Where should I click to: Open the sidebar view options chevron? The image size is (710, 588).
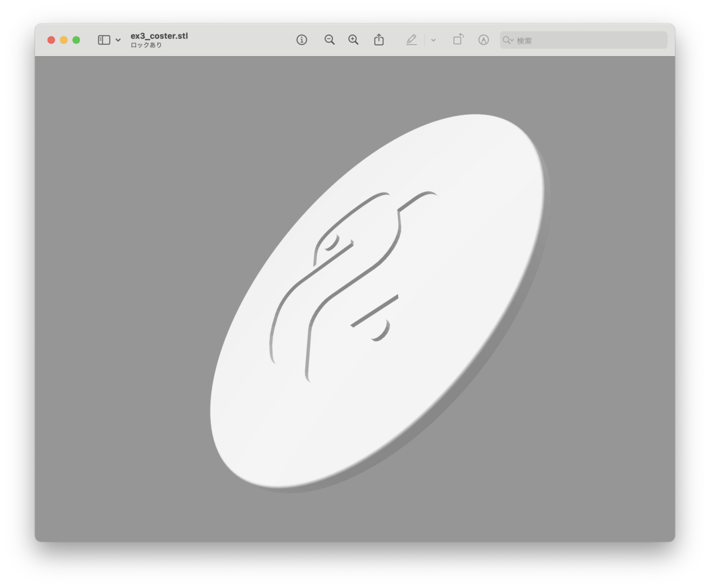tap(118, 40)
